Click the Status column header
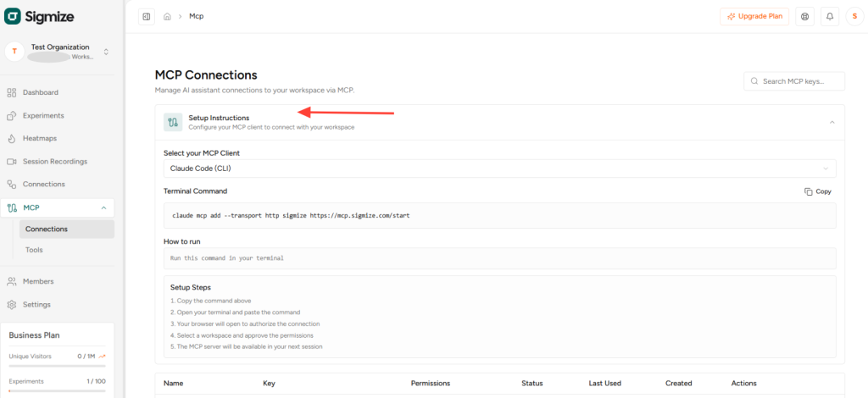Screen dimensions: 868x398 click(x=532, y=383)
